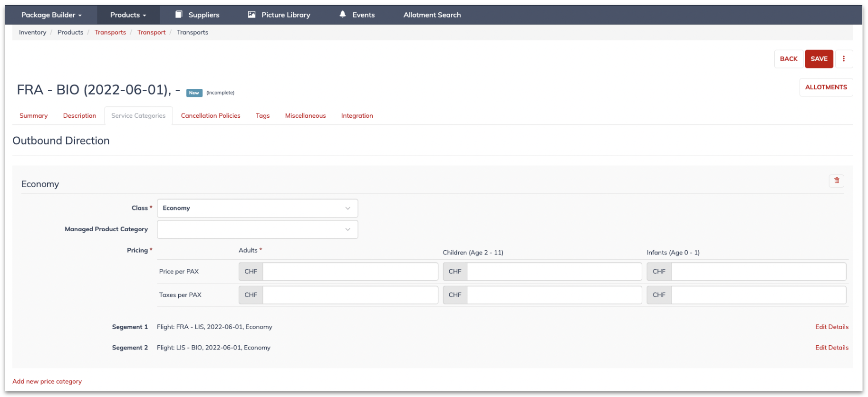
Task: Follow the Transport breadcrumb link
Action: [x=152, y=32]
